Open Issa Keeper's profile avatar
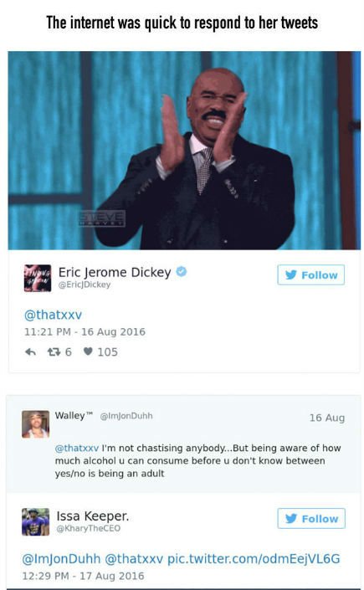364x590 pixels. click(35, 521)
